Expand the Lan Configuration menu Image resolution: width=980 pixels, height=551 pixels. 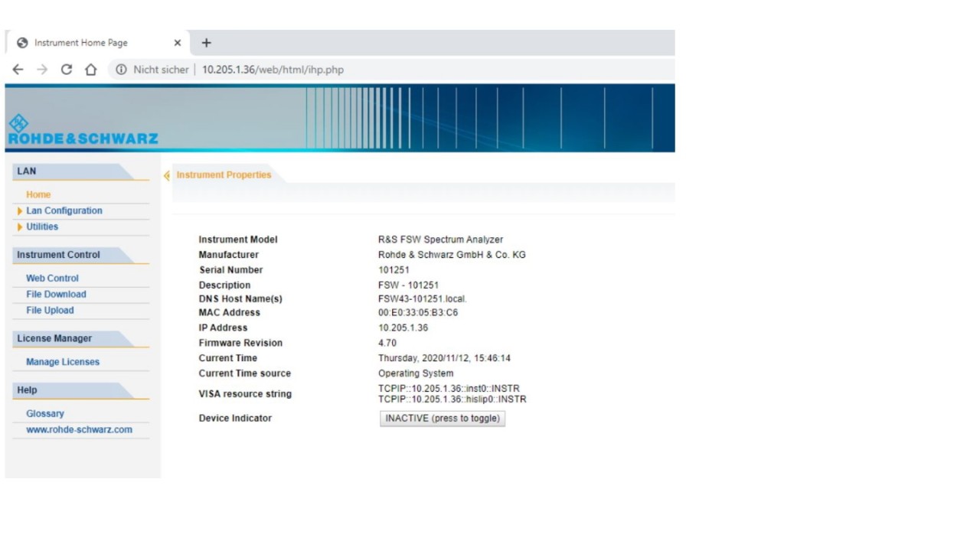[64, 210]
